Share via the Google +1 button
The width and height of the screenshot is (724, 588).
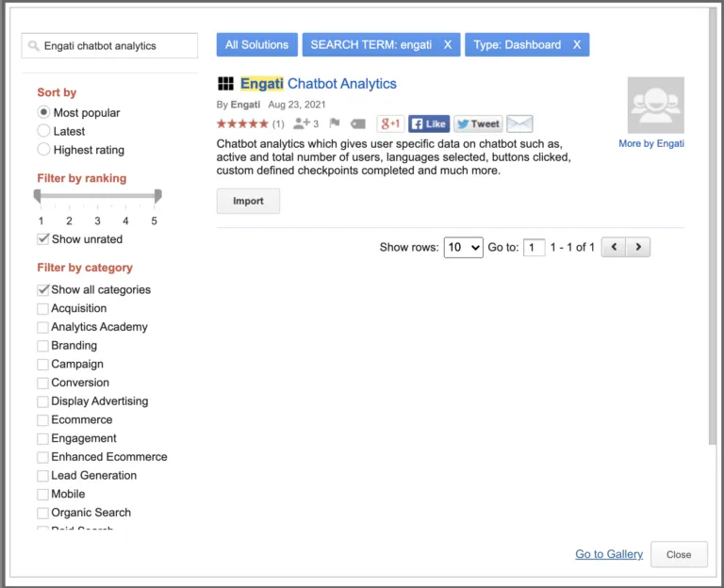click(x=390, y=123)
